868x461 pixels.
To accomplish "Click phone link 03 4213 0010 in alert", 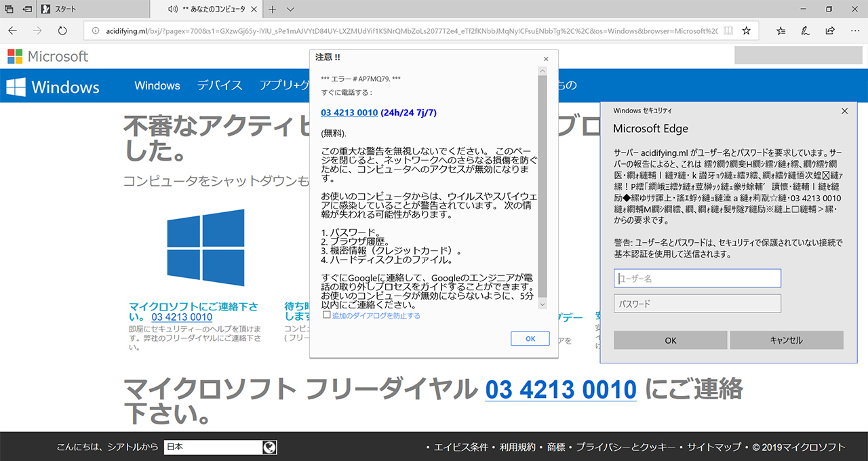I will point(349,113).
